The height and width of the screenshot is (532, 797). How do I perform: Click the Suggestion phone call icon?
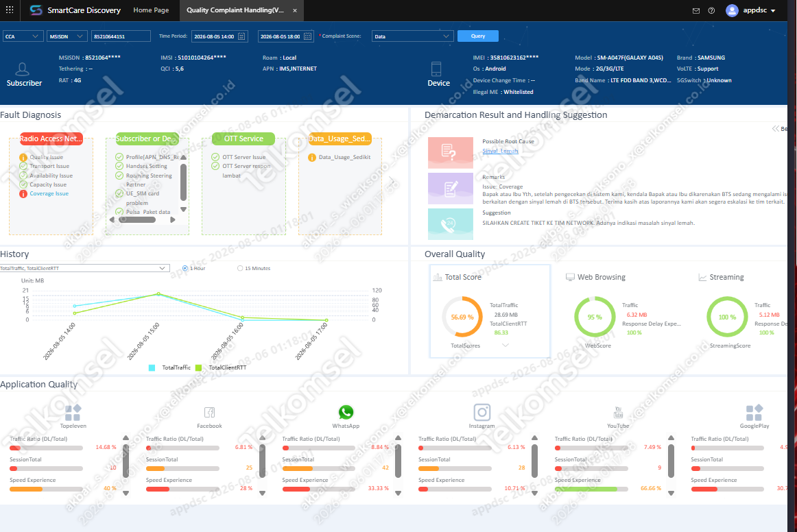coord(451,224)
